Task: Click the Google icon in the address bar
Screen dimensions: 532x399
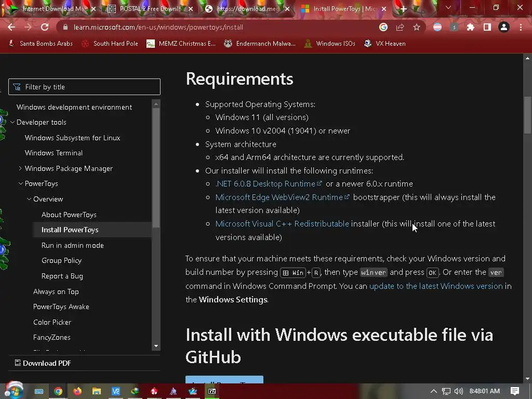Action: click(x=383, y=27)
